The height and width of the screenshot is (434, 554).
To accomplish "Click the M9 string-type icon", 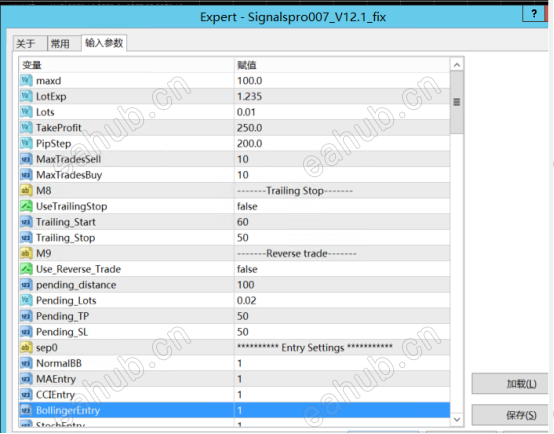I will pyautogui.click(x=26, y=253).
